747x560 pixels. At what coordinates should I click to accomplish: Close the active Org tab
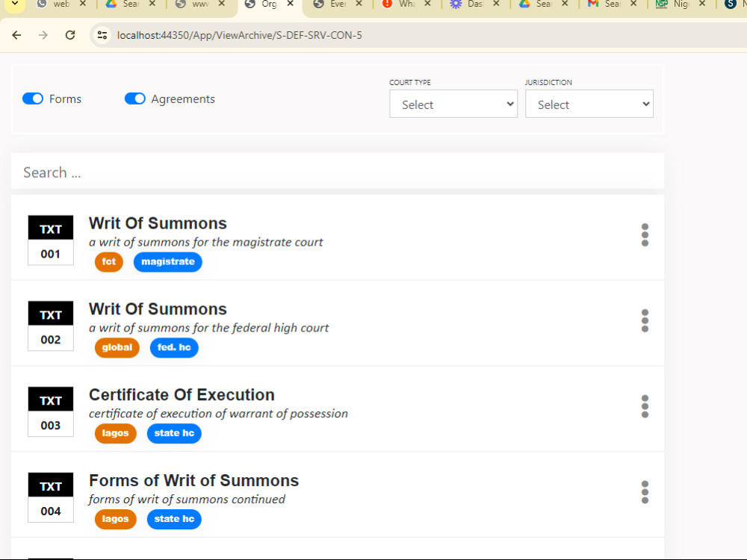[290, 4]
